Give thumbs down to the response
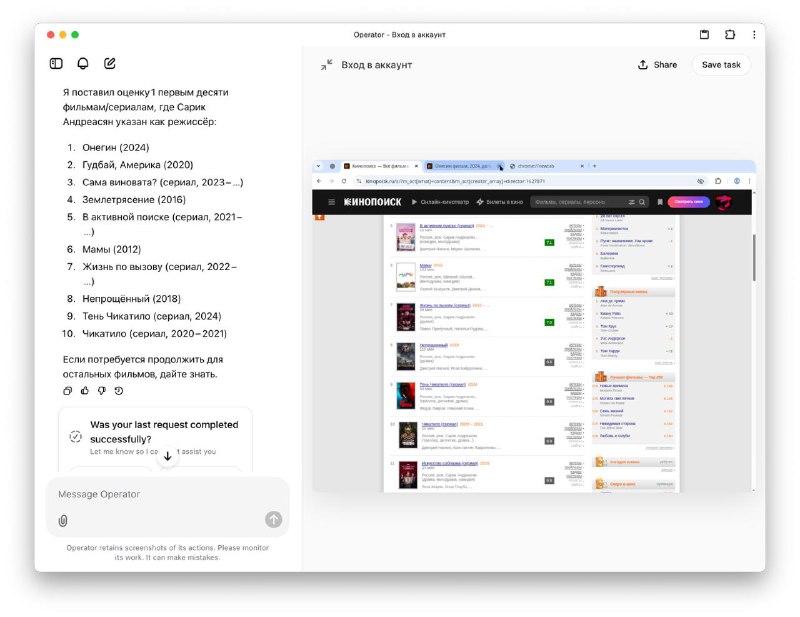This screenshot has height=617, width=800. coord(102,391)
